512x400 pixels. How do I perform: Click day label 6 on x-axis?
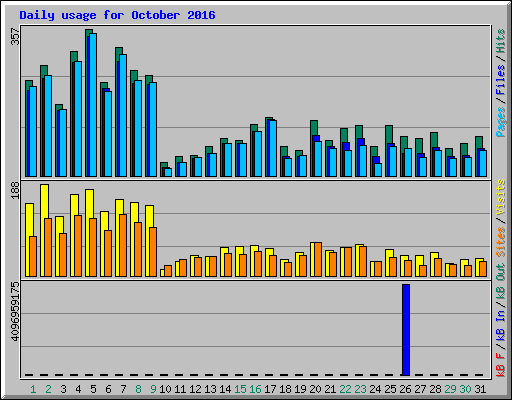tap(108, 389)
